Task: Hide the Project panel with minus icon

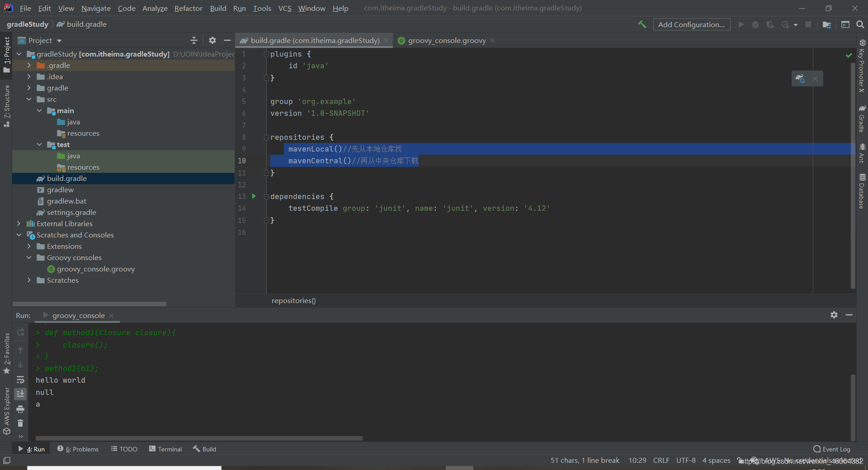Action: point(227,40)
